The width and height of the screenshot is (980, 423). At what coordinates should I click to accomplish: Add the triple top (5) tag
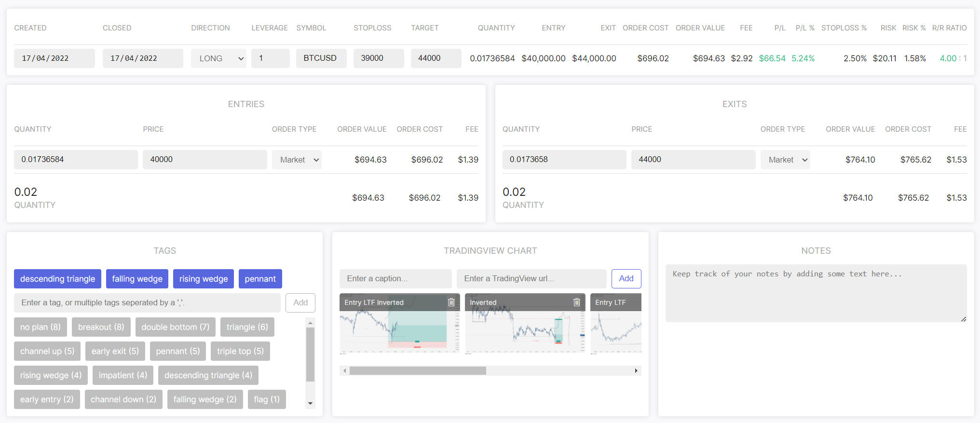pos(240,351)
